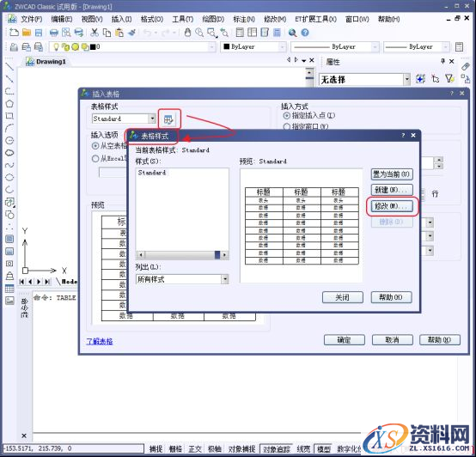Toggle 极轴 polar tracking in status bar
This screenshot has width=476, height=457.
click(x=214, y=448)
